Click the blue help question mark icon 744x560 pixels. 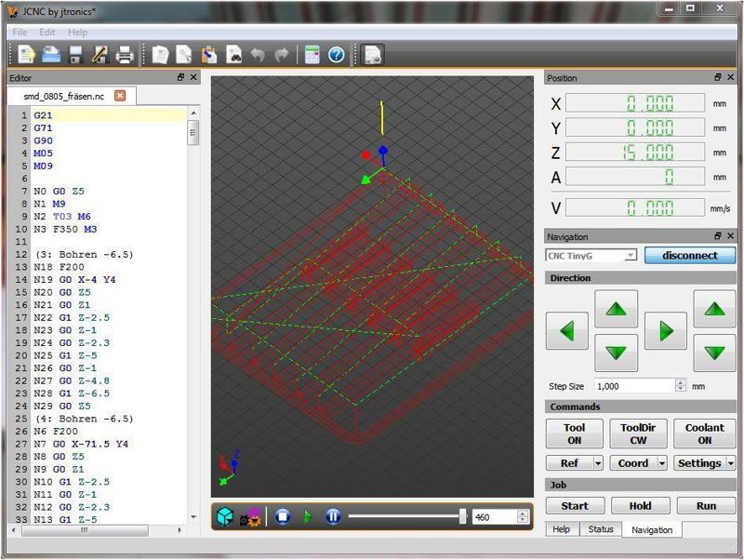(x=337, y=55)
